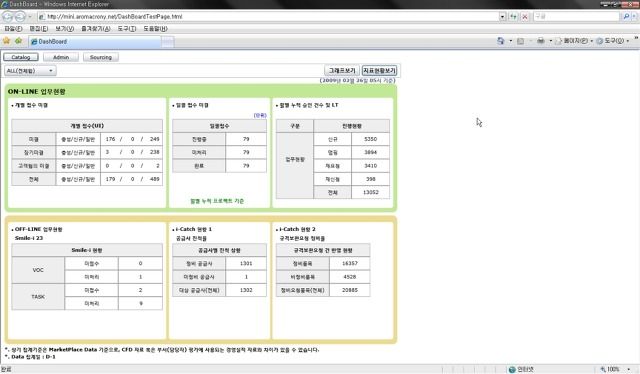Click the '1301' supplier value cell

pos(246,263)
